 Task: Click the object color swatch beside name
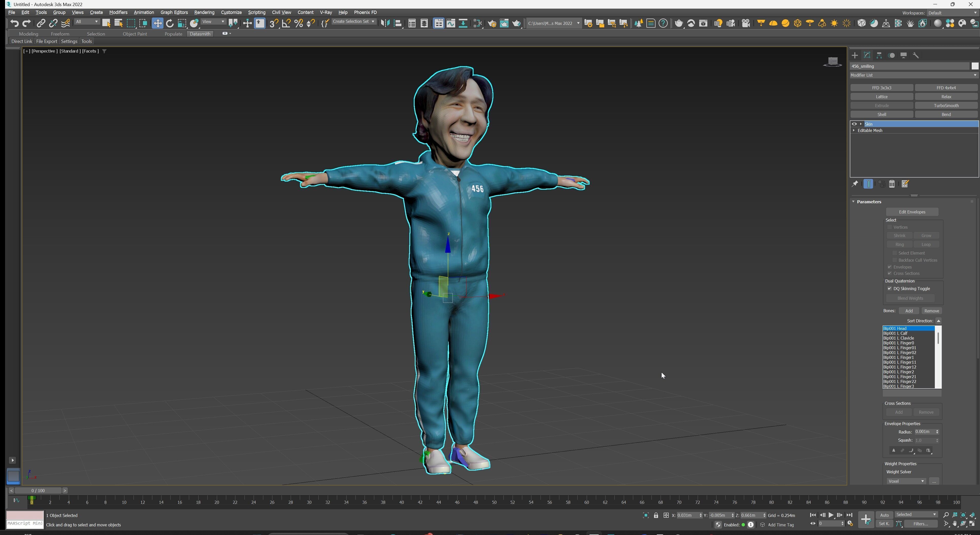[975, 66]
